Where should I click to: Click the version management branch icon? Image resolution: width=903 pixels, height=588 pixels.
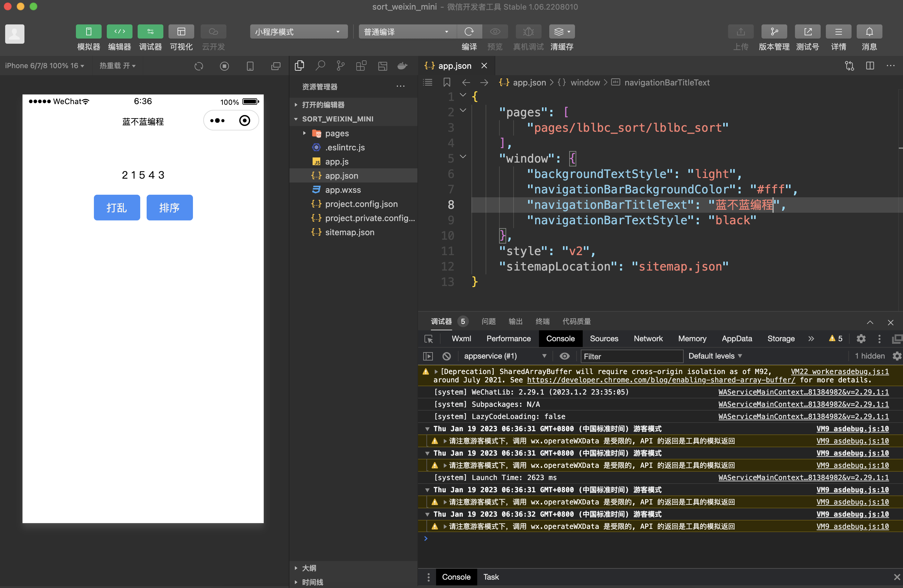pos(774,31)
